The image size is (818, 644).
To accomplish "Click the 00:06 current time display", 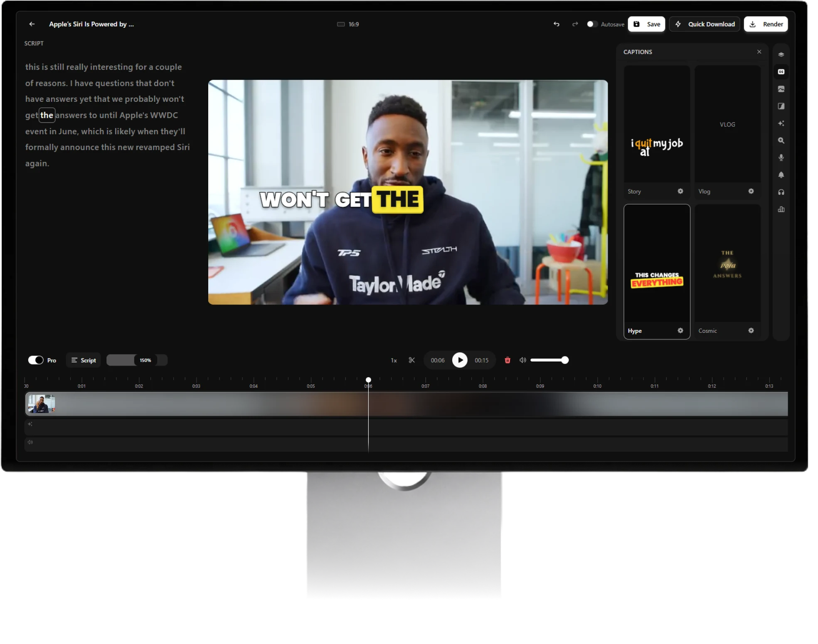I will (x=437, y=360).
